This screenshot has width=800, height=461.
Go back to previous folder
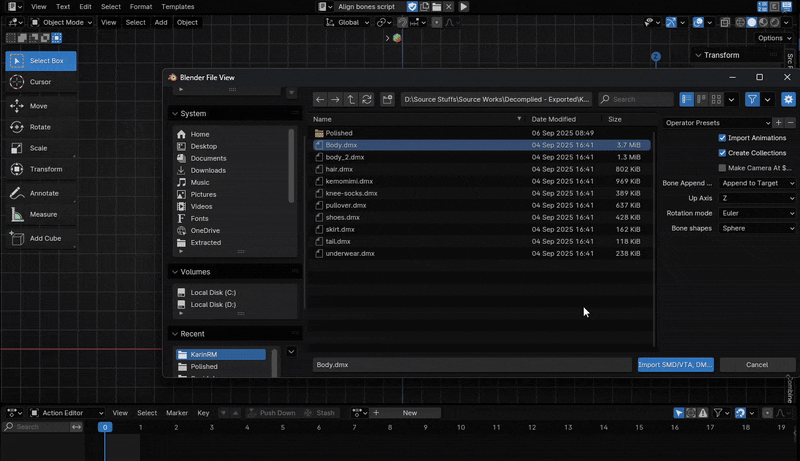point(320,99)
